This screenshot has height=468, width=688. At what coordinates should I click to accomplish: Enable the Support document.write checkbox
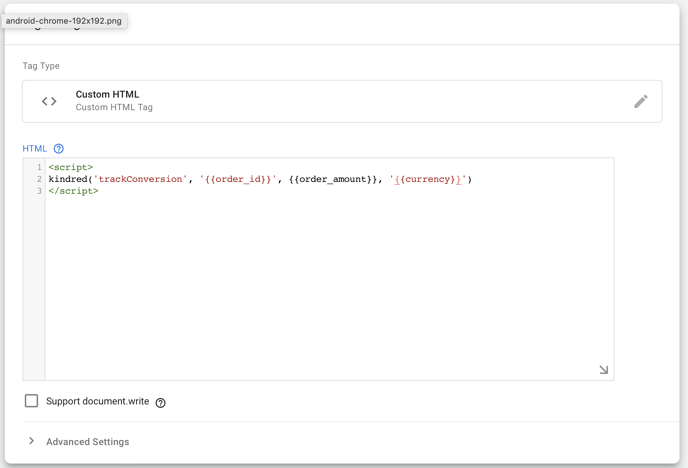coord(32,401)
